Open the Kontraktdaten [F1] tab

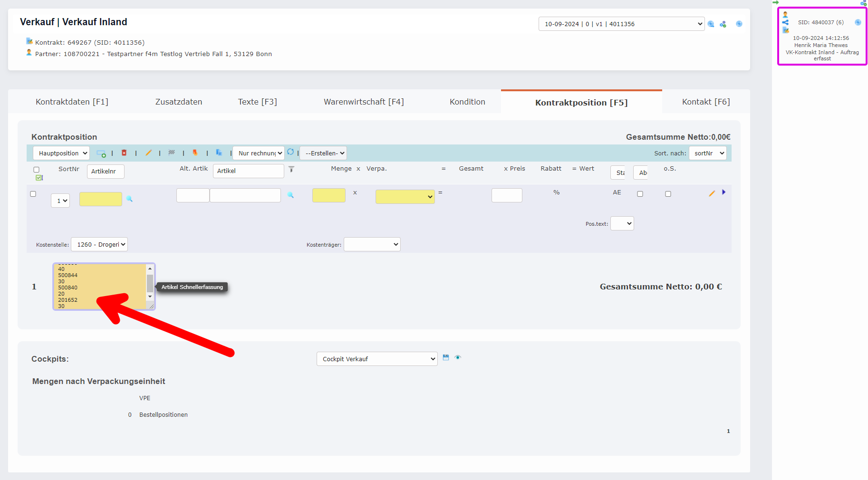72,102
